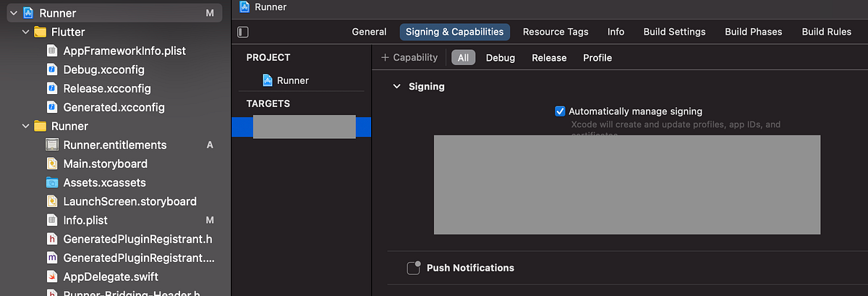The image size is (868, 296).
Task: Collapse the Signing section chevron
Action: [396, 87]
